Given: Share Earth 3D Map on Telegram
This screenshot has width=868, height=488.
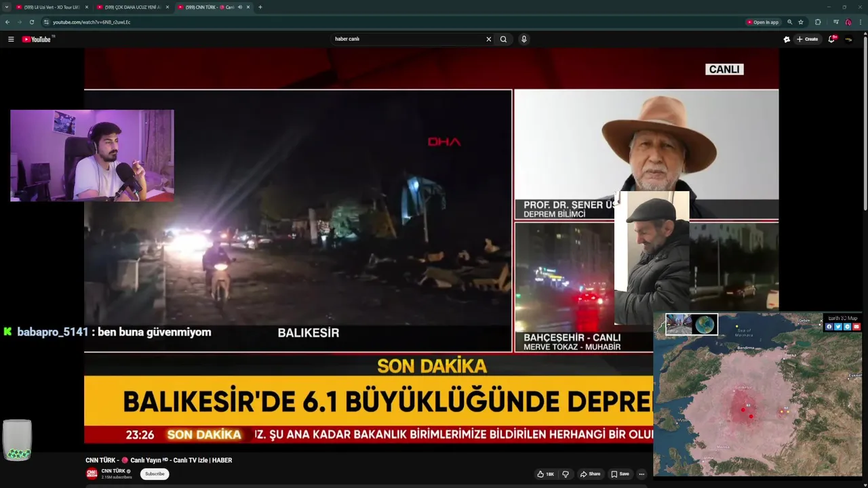Looking at the screenshot, I should (847, 327).
